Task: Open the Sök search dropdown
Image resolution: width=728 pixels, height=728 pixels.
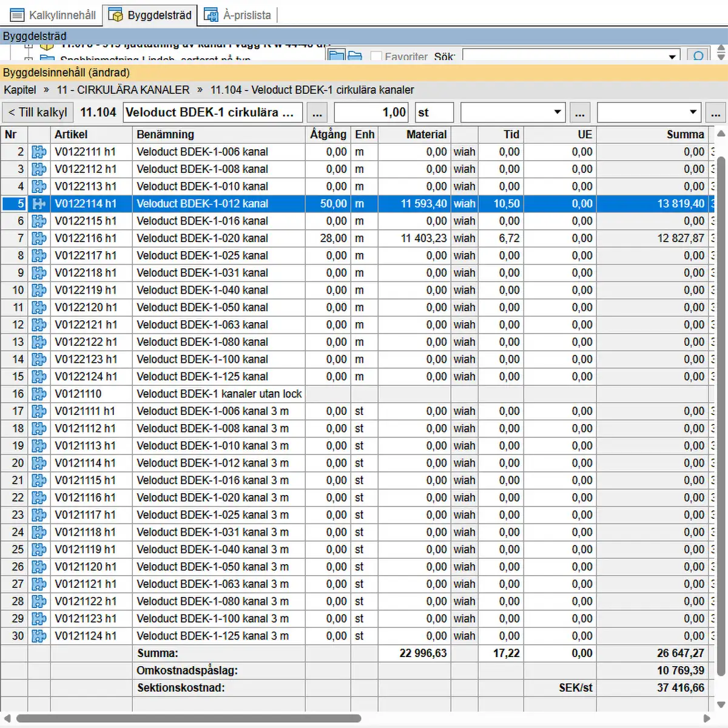Action: coord(672,56)
